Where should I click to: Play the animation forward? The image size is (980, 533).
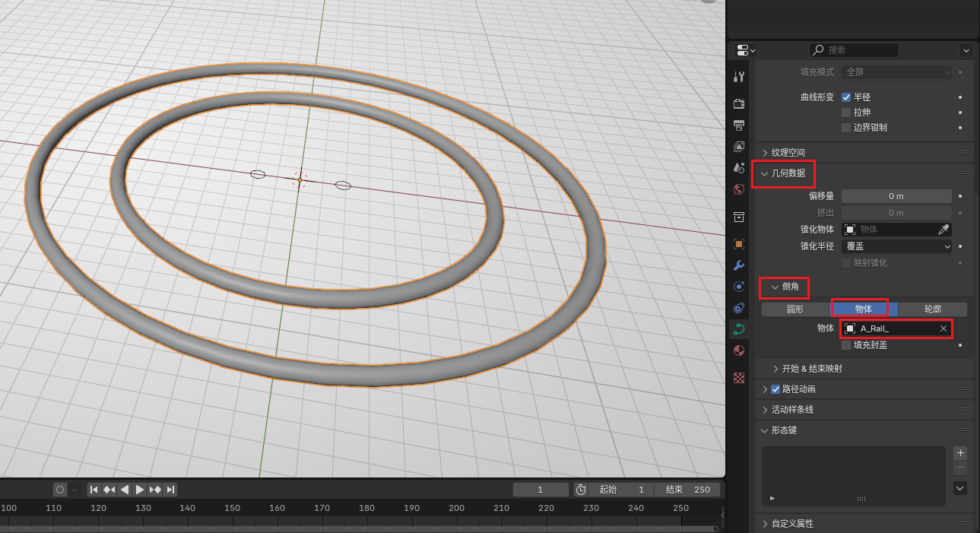click(140, 490)
